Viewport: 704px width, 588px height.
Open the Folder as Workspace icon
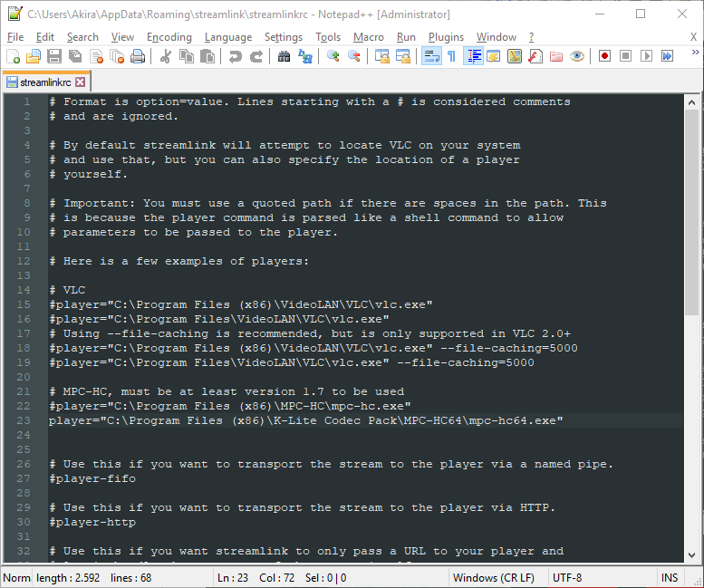(x=556, y=56)
